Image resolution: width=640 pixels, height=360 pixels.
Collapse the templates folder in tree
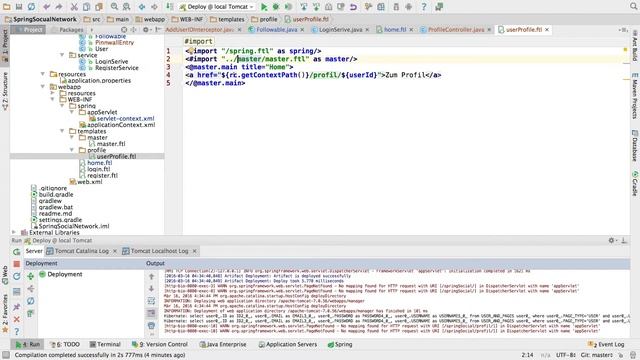(x=62, y=131)
